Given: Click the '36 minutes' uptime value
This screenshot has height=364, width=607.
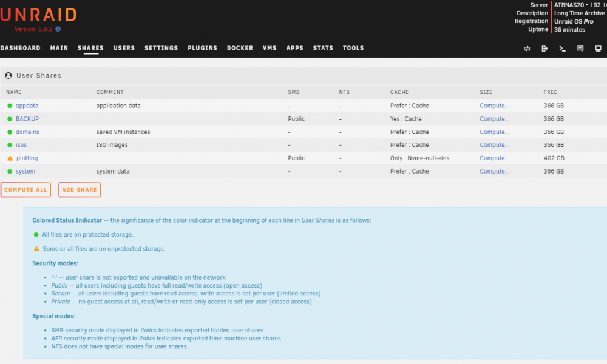Looking at the screenshot, I should pyautogui.click(x=569, y=29).
